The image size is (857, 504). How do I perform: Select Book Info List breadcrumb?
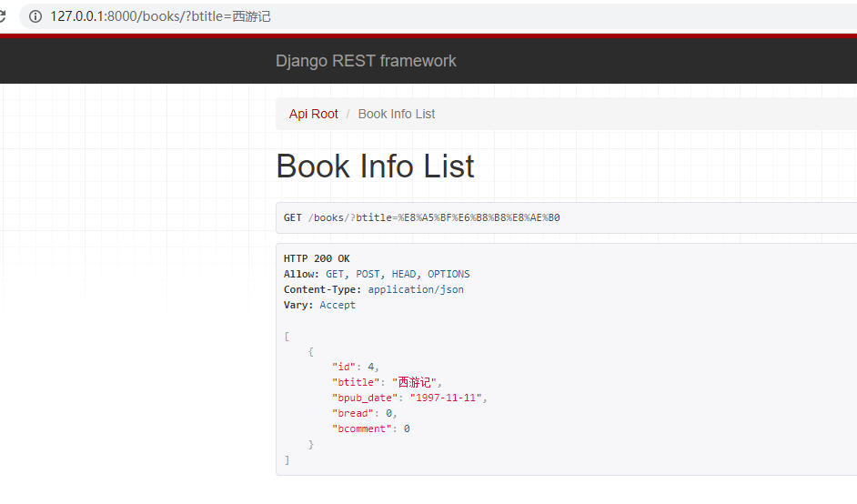tap(397, 114)
